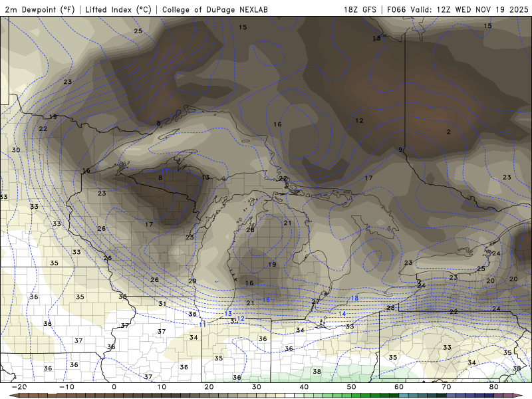Click the black dewpoint value "27"
532x399 pixels.
(315, 301)
